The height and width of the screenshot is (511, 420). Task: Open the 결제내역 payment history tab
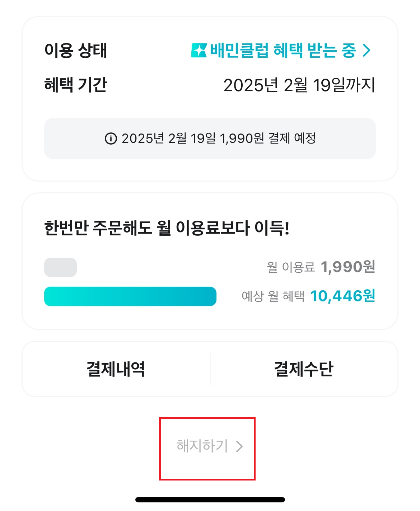(x=116, y=369)
